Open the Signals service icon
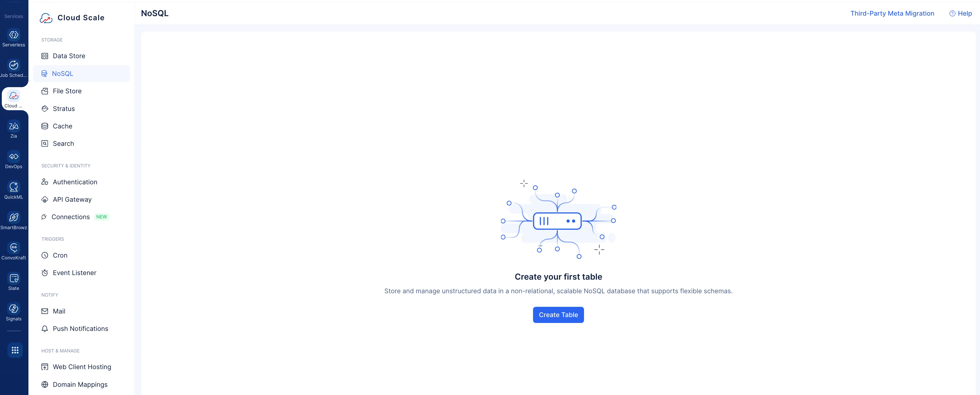This screenshot has width=980, height=395. pos(14,309)
